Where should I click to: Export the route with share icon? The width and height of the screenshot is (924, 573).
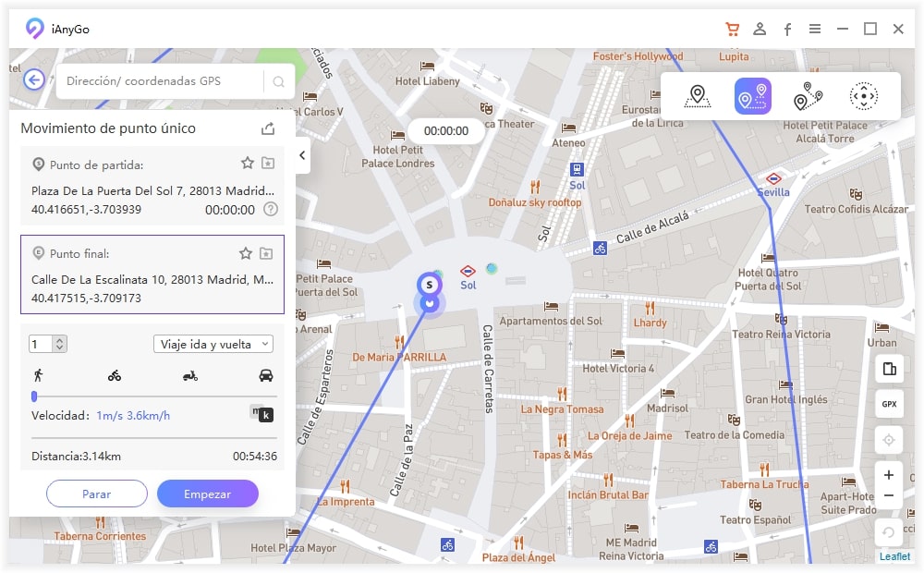coord(268,128)
